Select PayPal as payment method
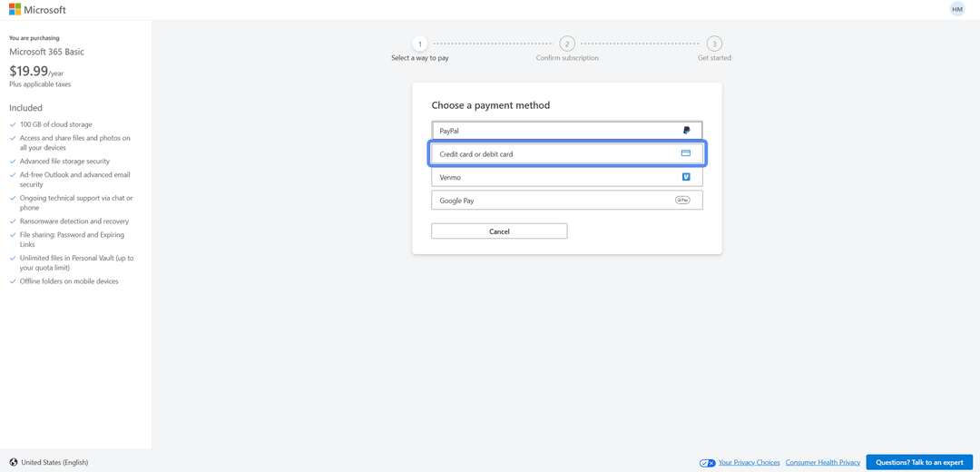The width and height of the screenshot is (980, 472). (567, 131)
